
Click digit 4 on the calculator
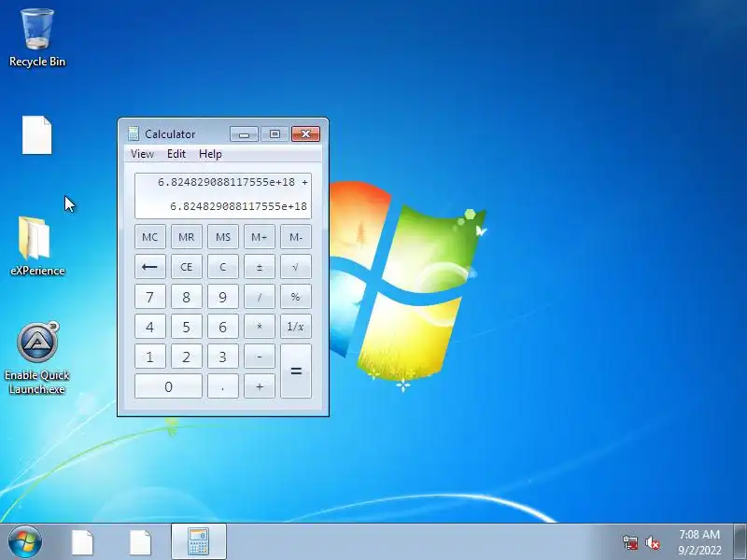tap(150, 326)
